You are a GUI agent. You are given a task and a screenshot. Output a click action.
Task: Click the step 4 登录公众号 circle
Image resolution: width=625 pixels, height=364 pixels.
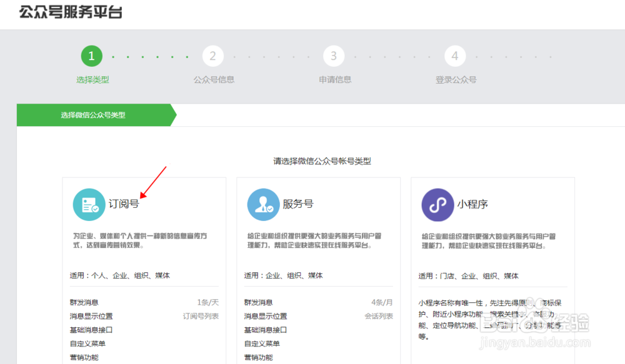[x=455, y=56]
